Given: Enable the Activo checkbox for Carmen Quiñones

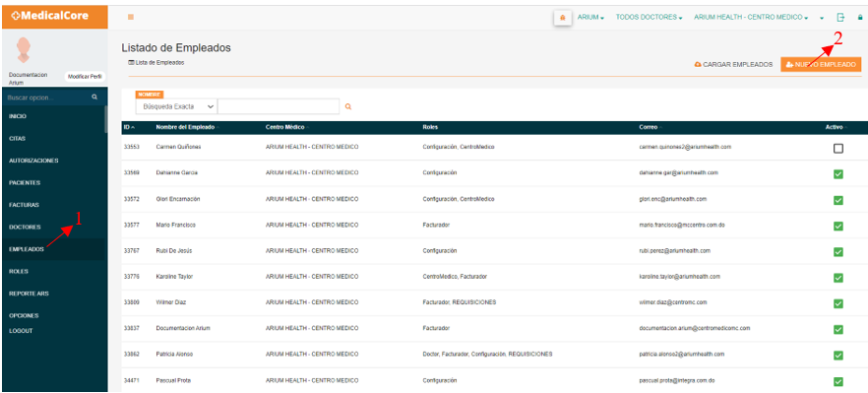Looking at the screenshot, I should (x=838, y=149).
